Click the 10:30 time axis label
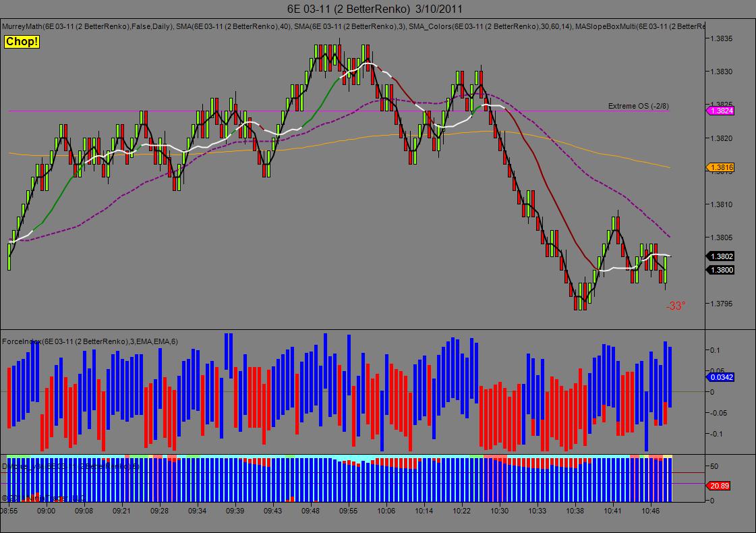756x533 pixels. click(500, 510)
